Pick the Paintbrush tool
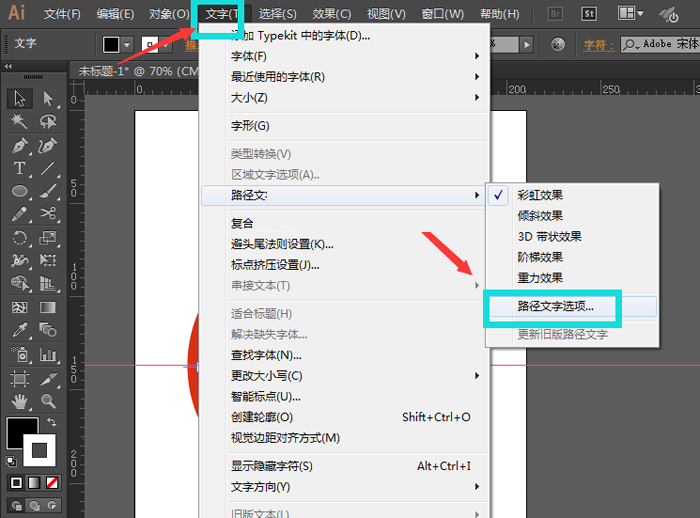 pos(47,191)
